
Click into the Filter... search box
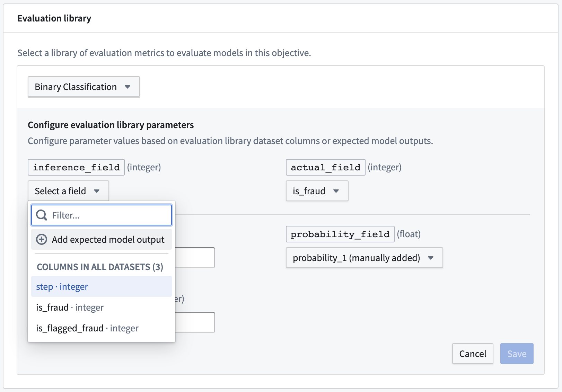click(x=102, y=215)
